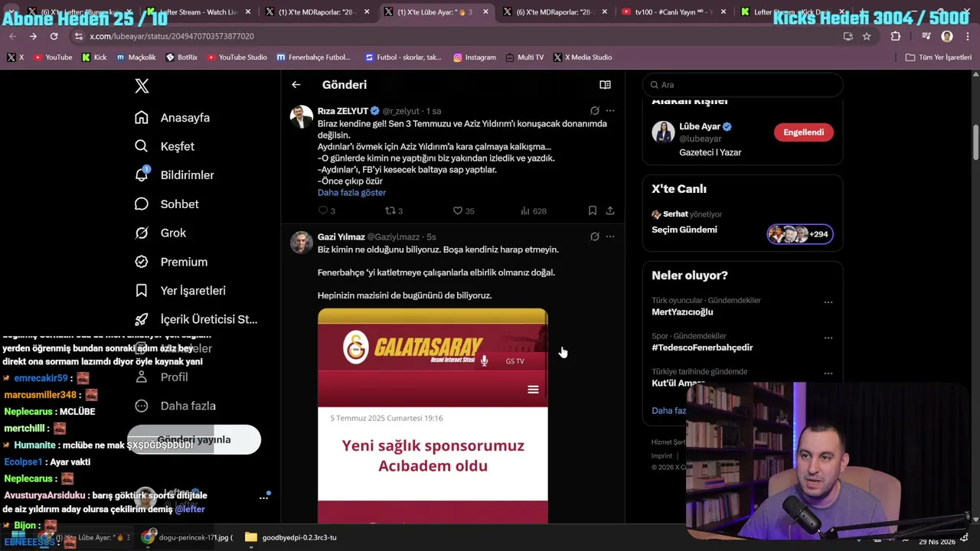Image resolution: width=980 pixels, height=551 pixels.
Task: Open browser extensions puzzle icon
Action: click(x=896, y=36)
